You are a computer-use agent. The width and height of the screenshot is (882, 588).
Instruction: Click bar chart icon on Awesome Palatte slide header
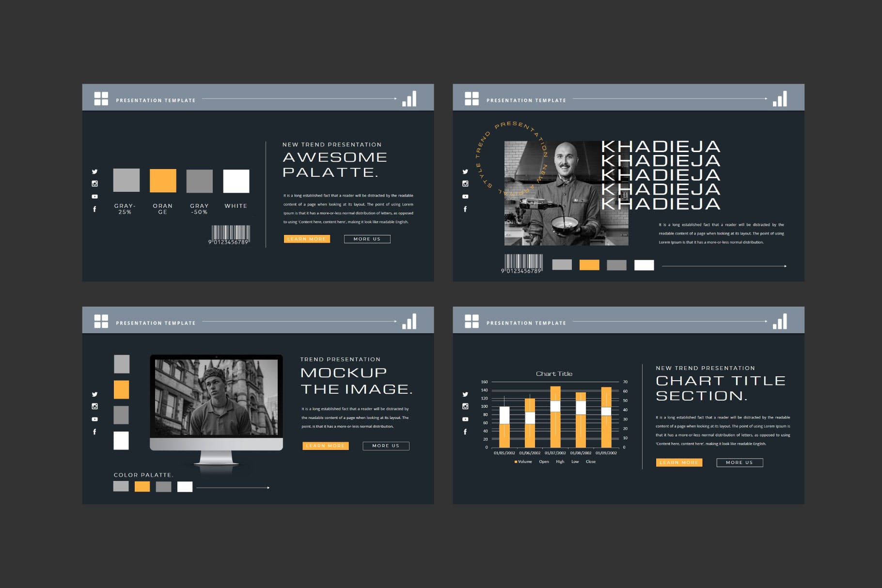[x=409, y=98]
